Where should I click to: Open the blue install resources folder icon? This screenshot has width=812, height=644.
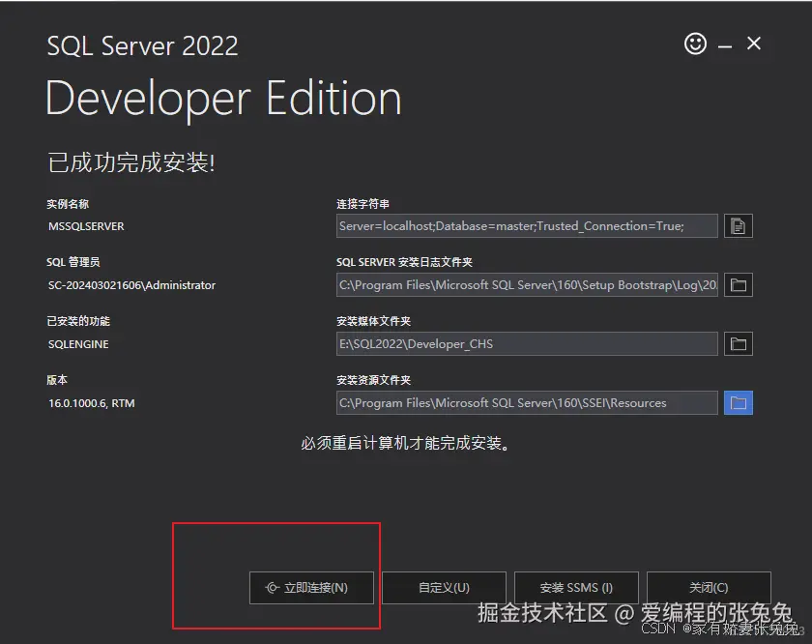(x=738, y=403)
